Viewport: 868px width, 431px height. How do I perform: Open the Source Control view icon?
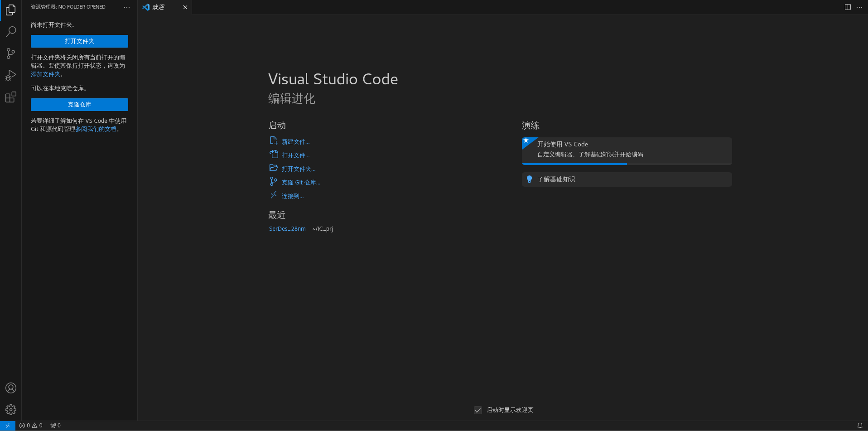pyautogui.click(x=11, y=53)
